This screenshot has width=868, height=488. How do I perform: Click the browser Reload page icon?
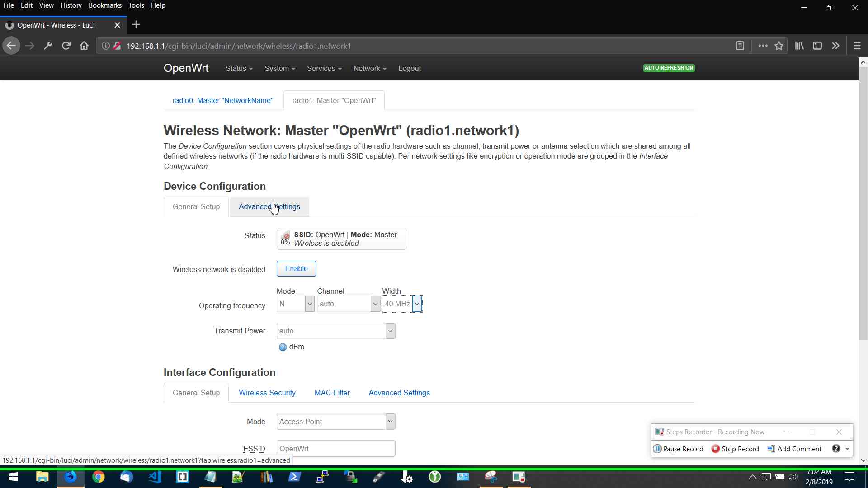(66, 46)
